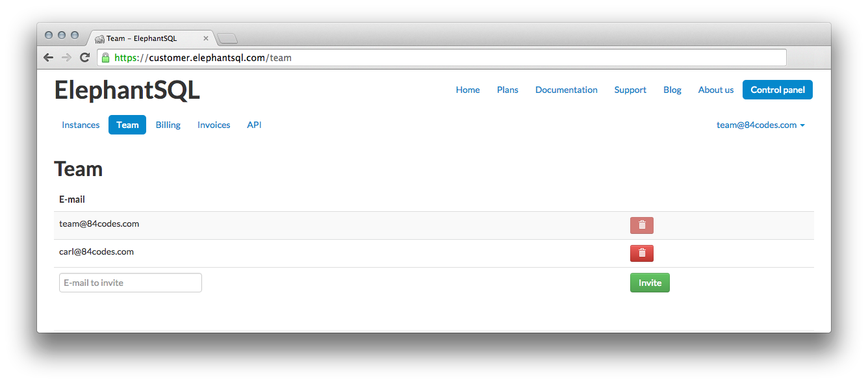Image resolution: width=868 pixels, height=384 pixels.
Task: Open the Control panel button
Action: click(x=777, y=90)
